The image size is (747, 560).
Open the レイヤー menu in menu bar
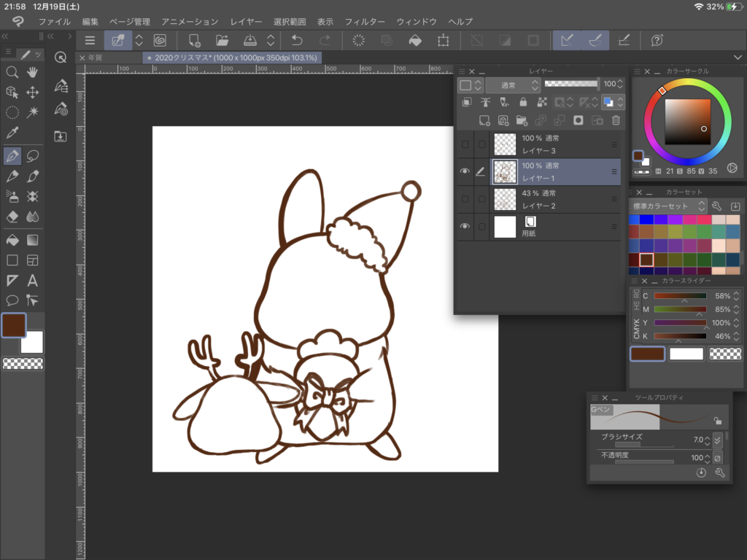pos(246,22)
